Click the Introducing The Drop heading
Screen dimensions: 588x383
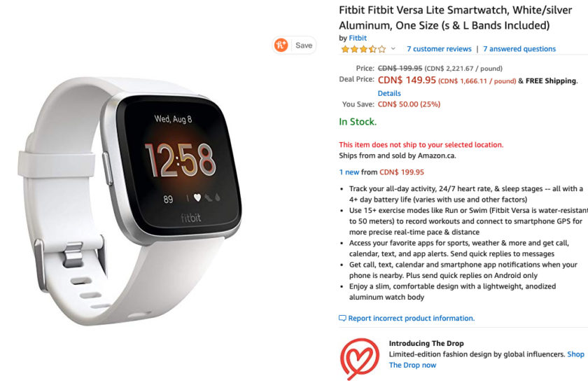(x=426, y=343)
